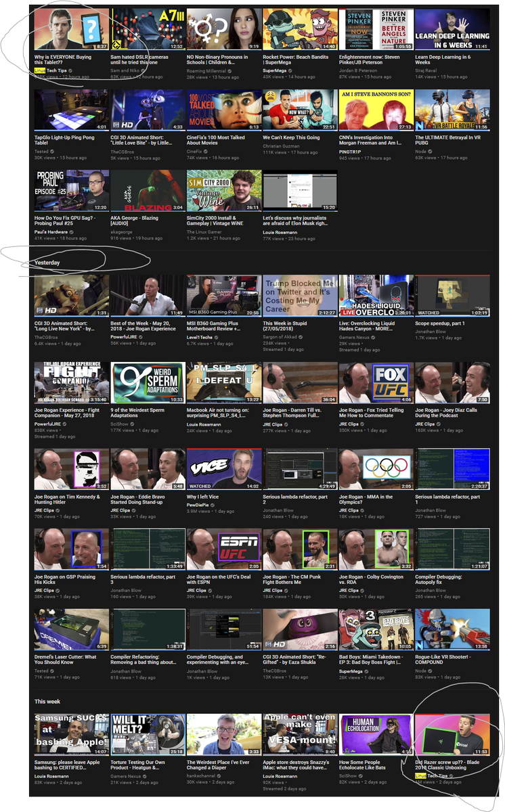505x812 pixels.
Task: Open the Steven Pinker 'Enlightenment now' thumbnail
Action: click(x=376, y=29)
